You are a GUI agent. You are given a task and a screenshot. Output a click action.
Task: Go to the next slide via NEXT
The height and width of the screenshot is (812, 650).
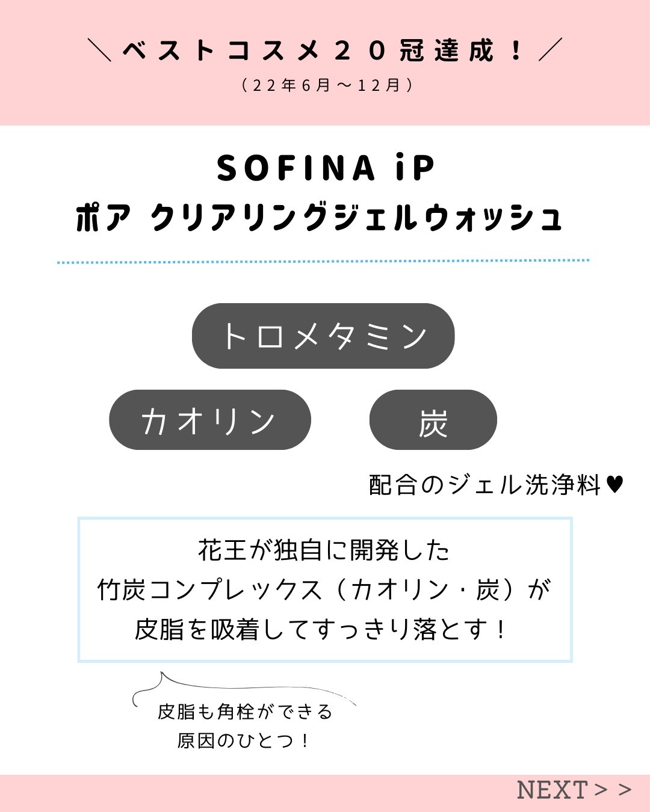pos(552,790)
